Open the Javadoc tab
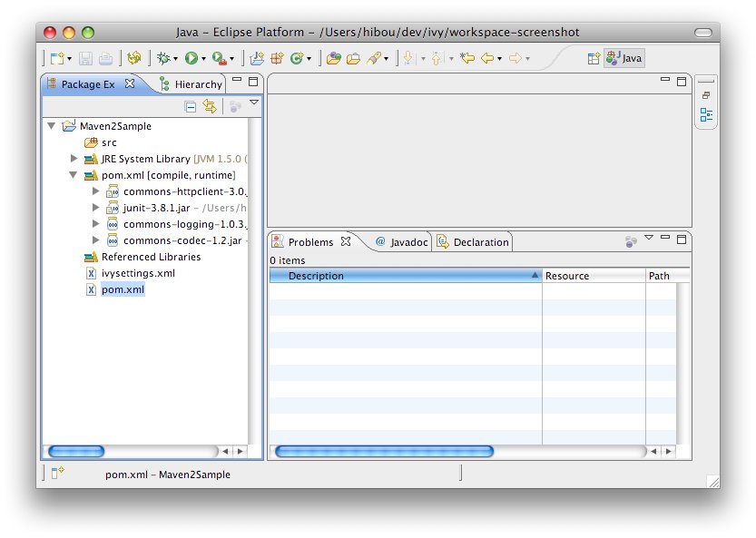Viewport: 756px width, 538px height. (x=400, y=242)
